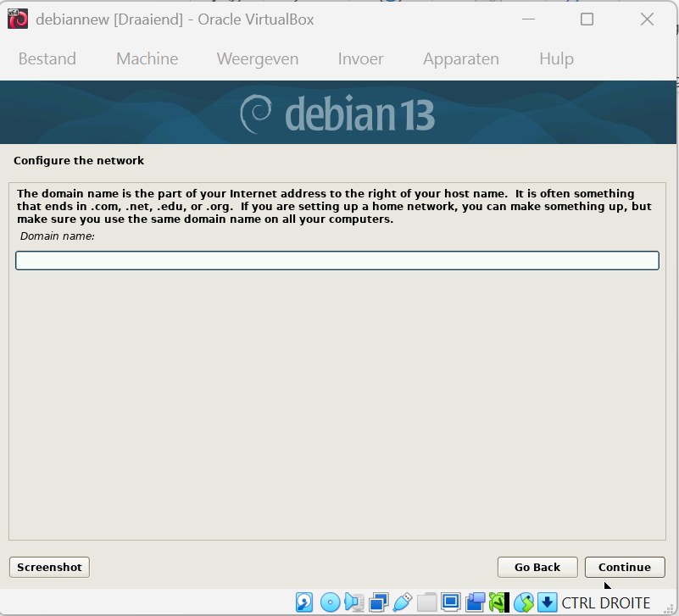Open the Bestand menu

tap(47, 58)
